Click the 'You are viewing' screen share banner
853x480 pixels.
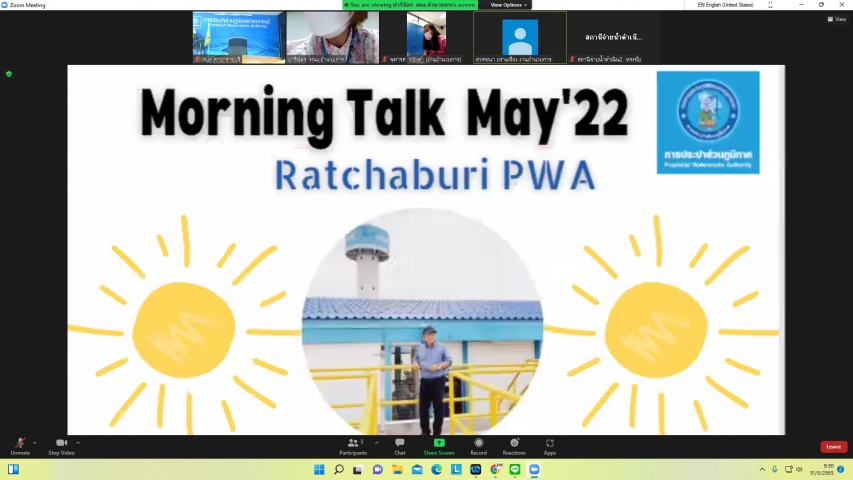[x=410, y=5]
